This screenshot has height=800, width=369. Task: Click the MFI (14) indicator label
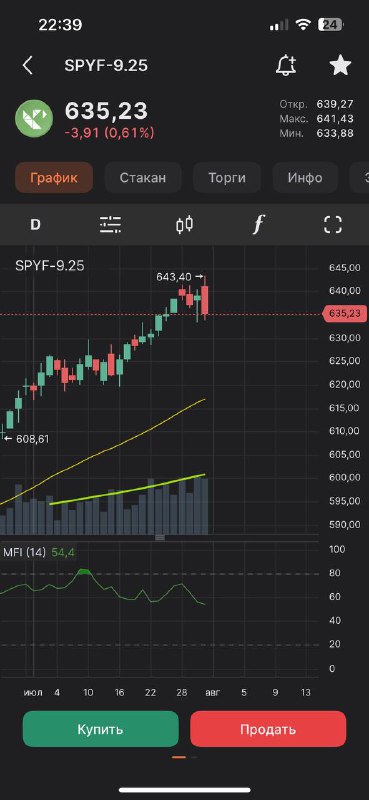click(x=24, y=552)
